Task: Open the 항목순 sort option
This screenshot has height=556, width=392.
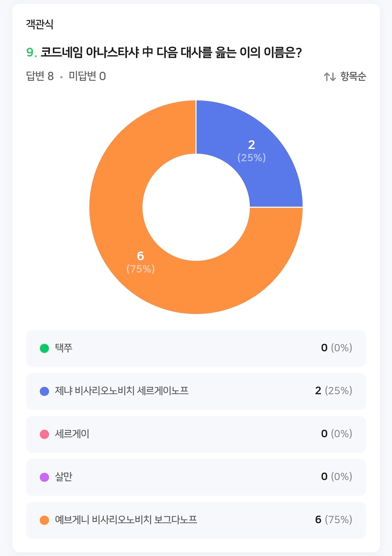Action: click(353, 77)
